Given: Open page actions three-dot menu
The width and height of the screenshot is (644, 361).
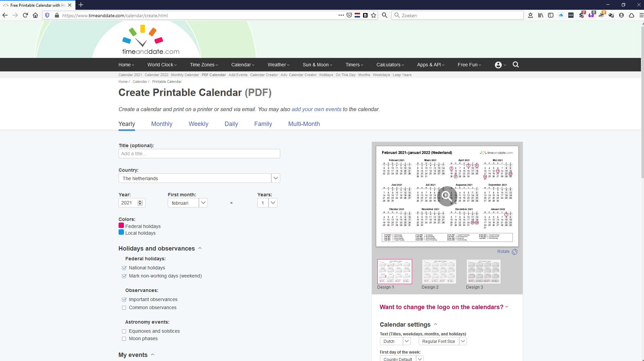Looking at the screenshot, I should pos(341,15).
